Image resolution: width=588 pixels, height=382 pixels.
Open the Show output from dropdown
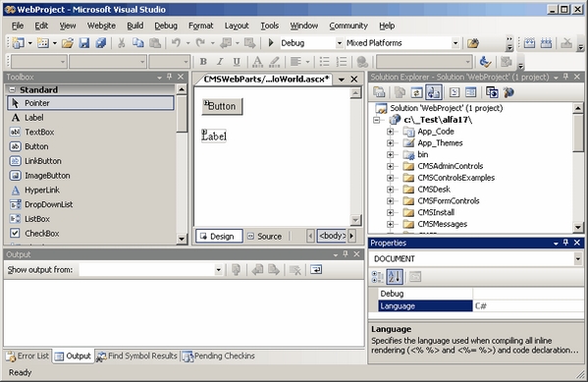click(218, 269)
